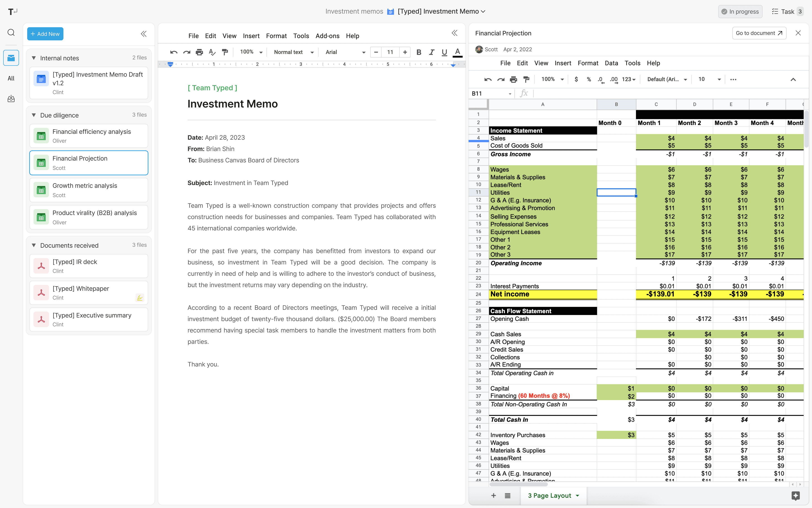
Task: Open the 123 number format dropdown
Action: (628, 79)
